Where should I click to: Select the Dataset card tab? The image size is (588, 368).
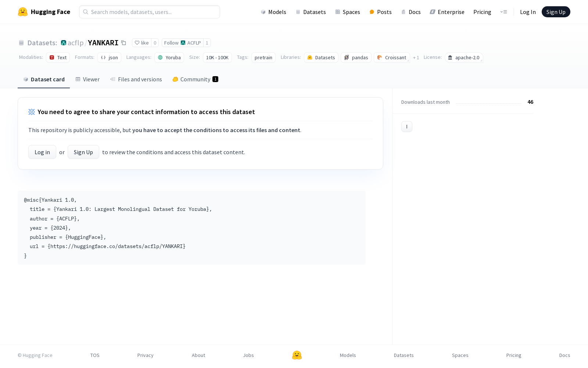44,79
